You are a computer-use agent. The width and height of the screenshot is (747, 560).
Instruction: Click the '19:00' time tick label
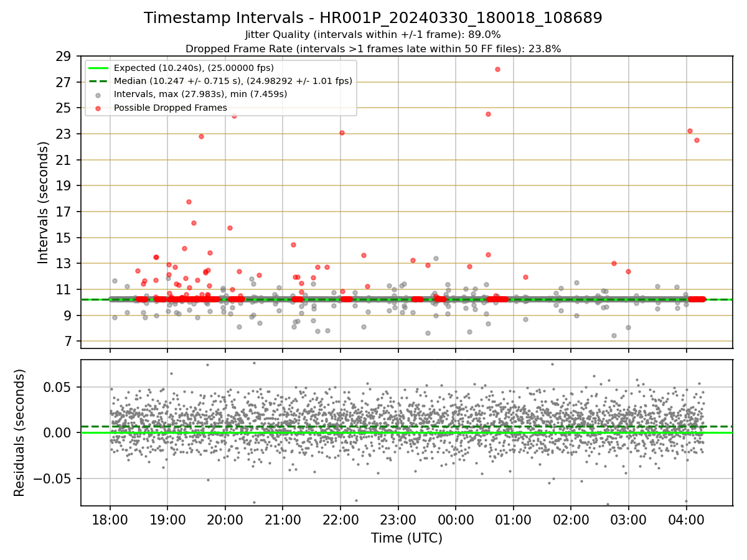coord(167,519)
